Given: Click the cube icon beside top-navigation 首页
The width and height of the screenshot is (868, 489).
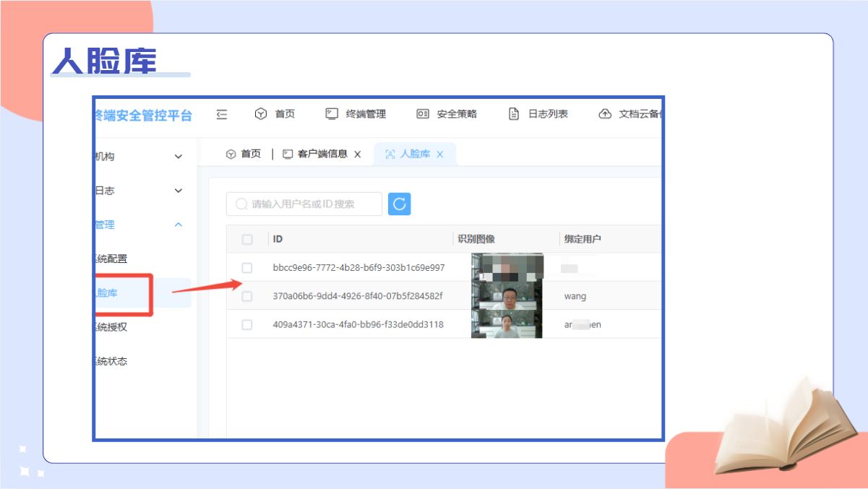Looking at the screenshot, I should pos(261,114).
